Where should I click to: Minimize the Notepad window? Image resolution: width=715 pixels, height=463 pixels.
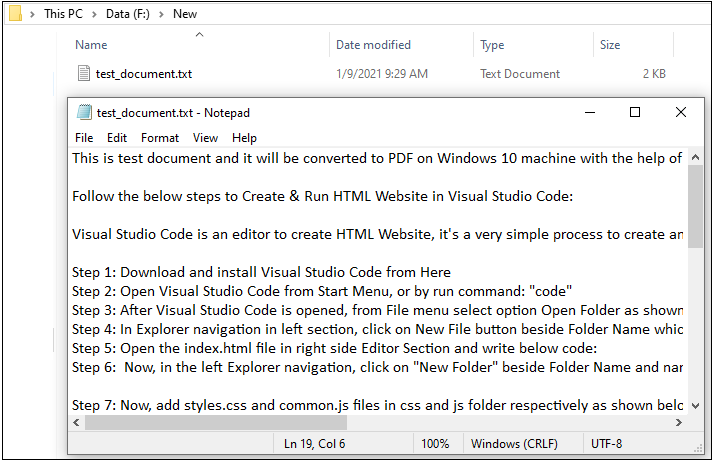tap(590, 112)
